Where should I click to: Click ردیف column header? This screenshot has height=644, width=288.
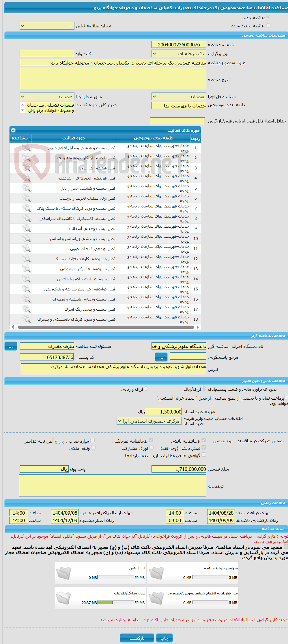click(195, 138)
